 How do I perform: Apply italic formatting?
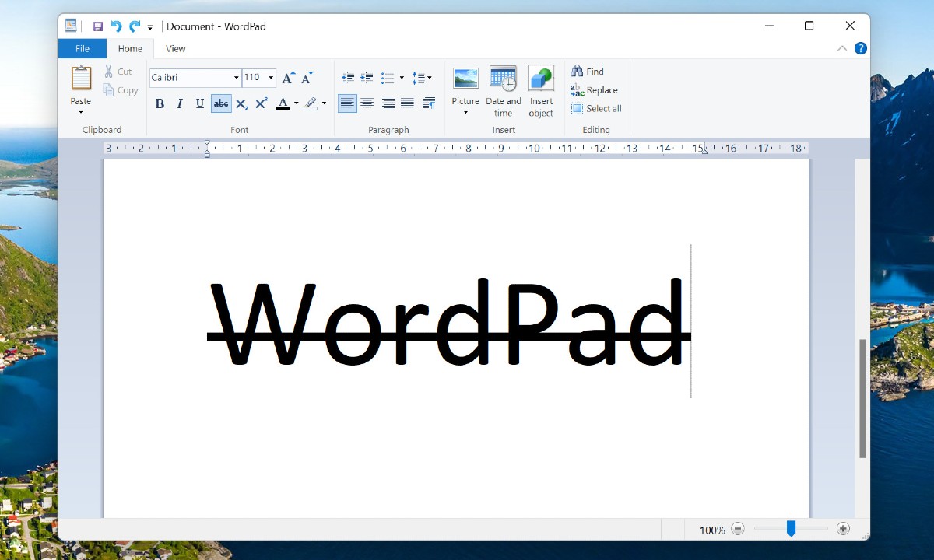[179, 103]
